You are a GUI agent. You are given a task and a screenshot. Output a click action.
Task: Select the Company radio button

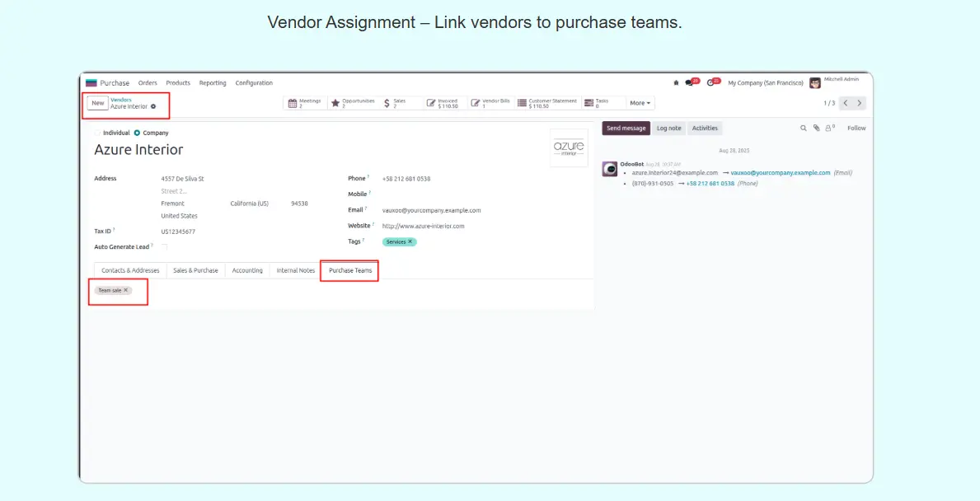[x=138, y=133]
